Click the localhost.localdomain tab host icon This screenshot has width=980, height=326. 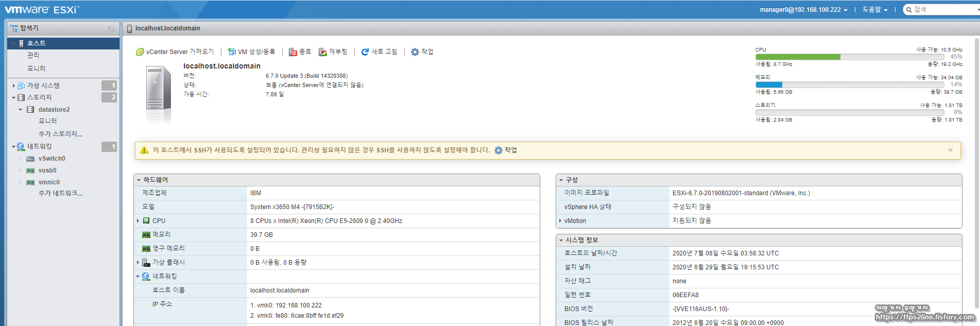coord(129,28)
